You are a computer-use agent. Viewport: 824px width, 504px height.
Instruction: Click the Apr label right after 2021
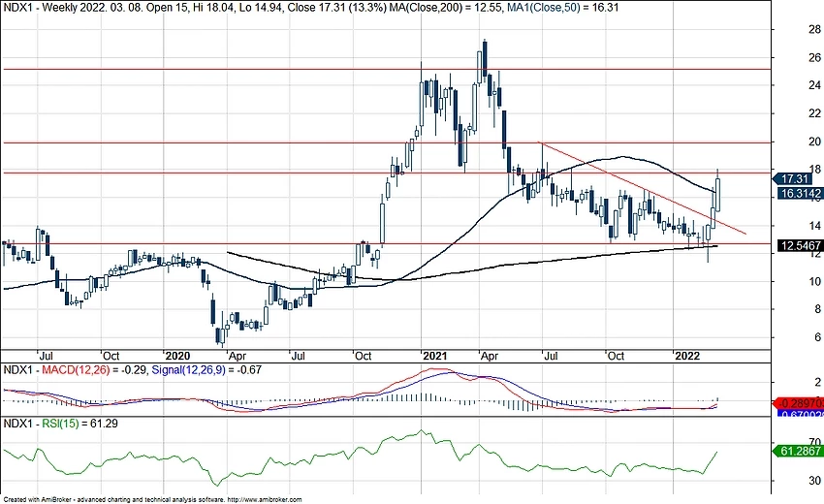click(x=490, y=356)
